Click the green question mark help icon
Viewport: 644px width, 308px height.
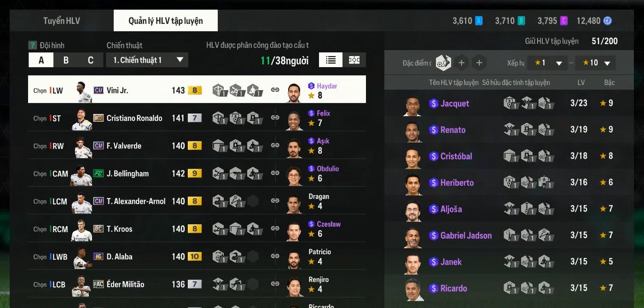[x=32, y=45]
